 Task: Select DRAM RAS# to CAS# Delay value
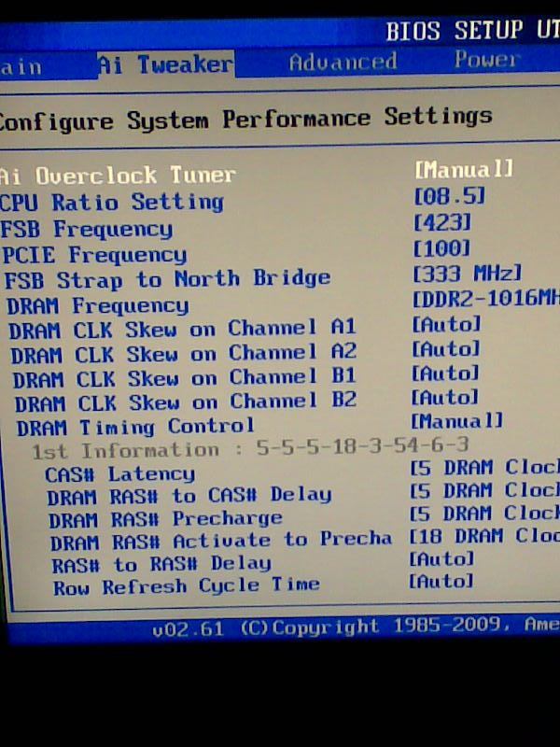[484, 491]
